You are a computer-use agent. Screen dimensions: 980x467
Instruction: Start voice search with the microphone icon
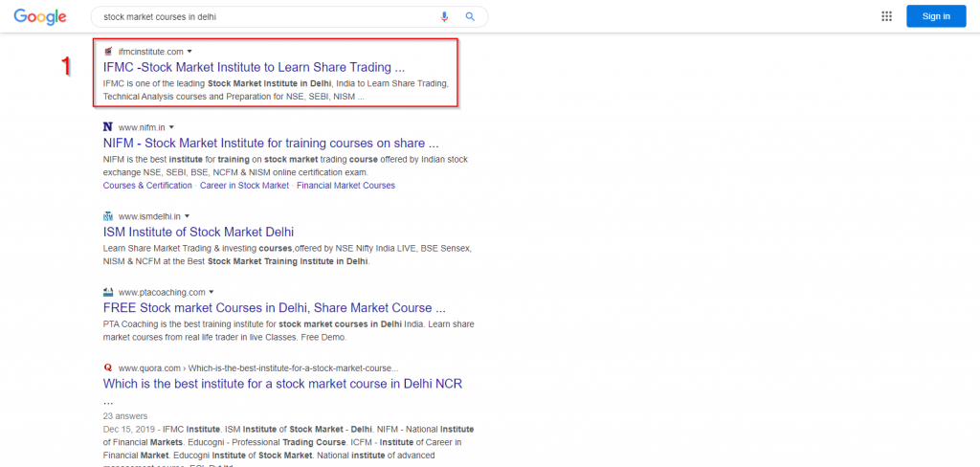point(444,17)
